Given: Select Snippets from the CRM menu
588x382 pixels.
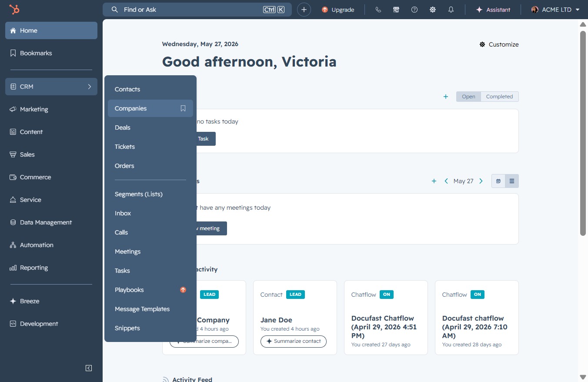Looking at the screenshot, I should pyautogui.click(x=150, y=328).
